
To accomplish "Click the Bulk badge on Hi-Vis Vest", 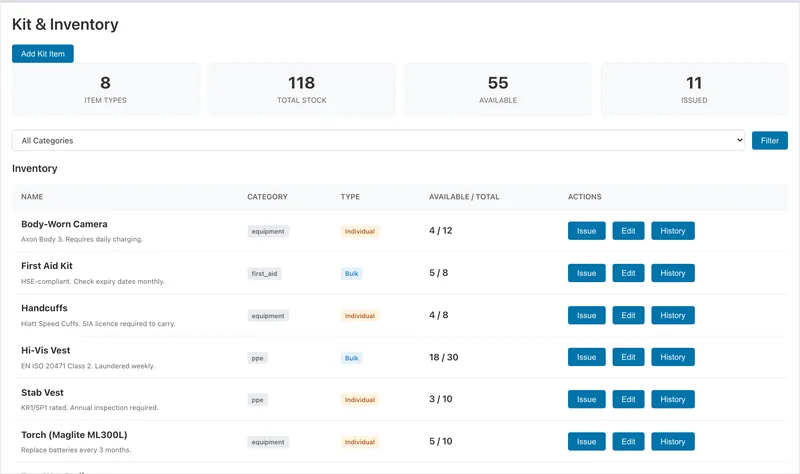I will click(352, 358).
